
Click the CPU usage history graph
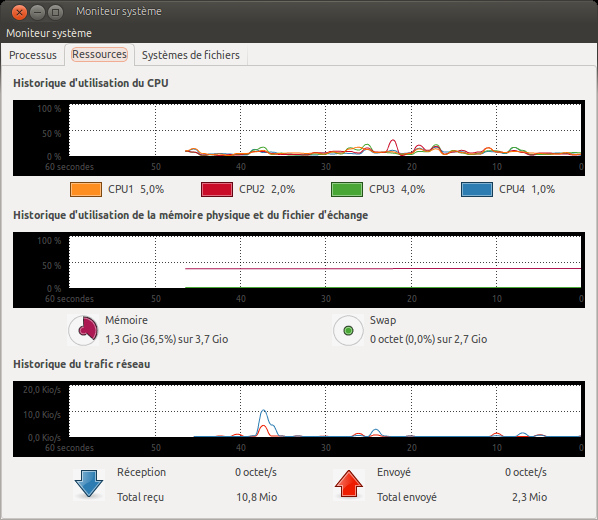pyautogui.click(x=299, y=138)
